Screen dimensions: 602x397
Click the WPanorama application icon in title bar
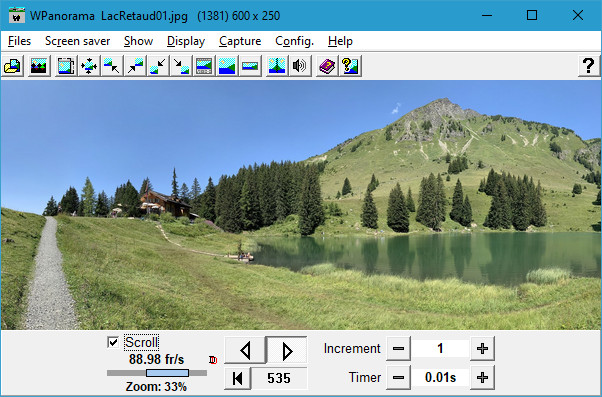[x=17, y=15]
